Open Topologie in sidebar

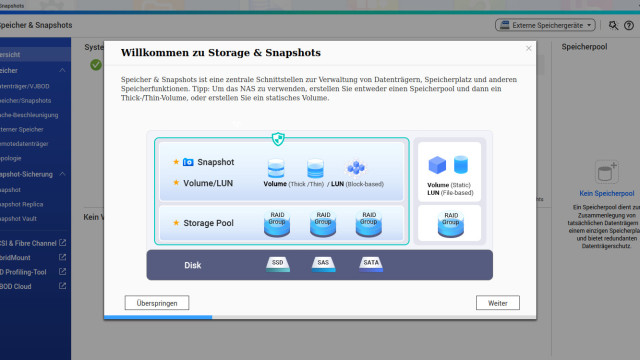[10, 158]
